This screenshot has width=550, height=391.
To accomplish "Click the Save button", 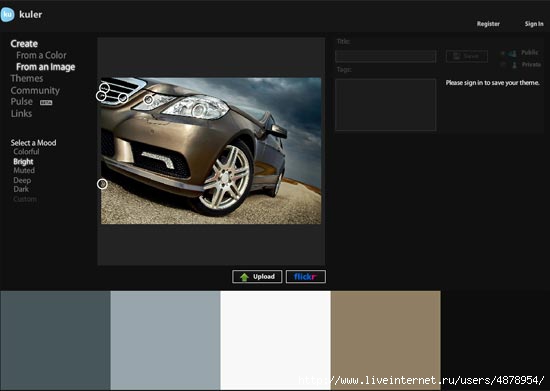I will pos(467,56).
